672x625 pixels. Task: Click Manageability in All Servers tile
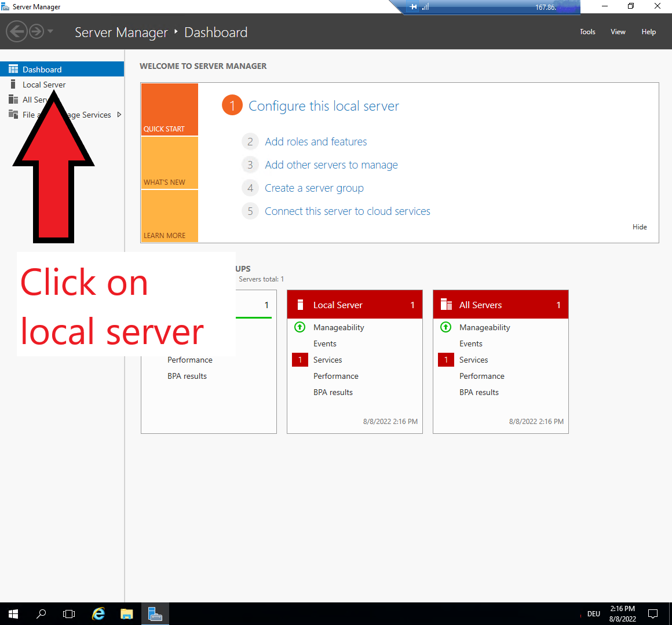coord(485,327)
